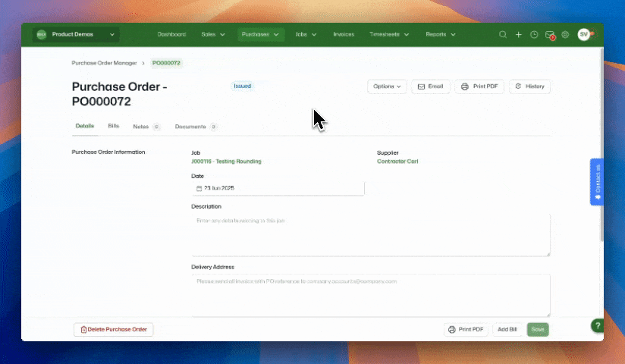Select the Details tab
The width and height of the screenshot is (625, 364).
(x=85, y=127)
